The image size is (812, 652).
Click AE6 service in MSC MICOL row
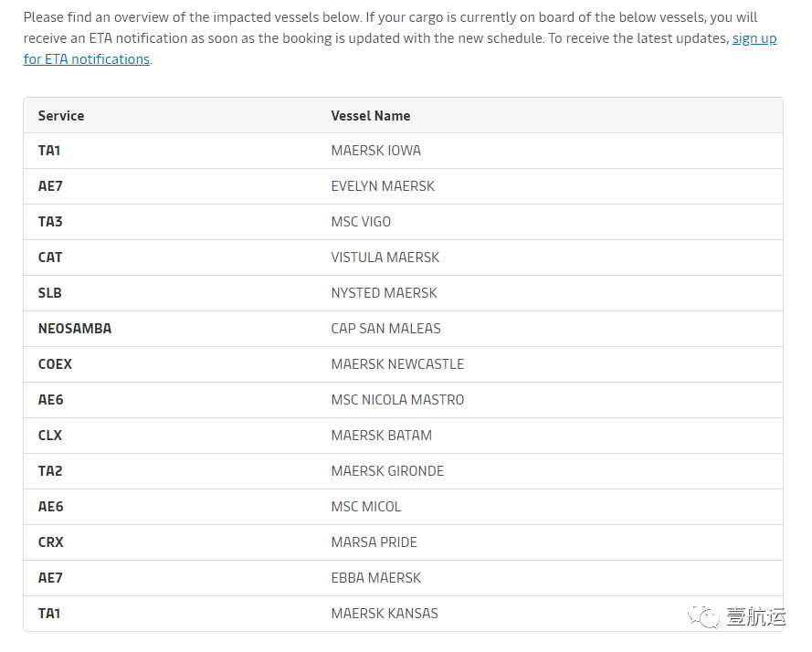[x=51, y=507]
